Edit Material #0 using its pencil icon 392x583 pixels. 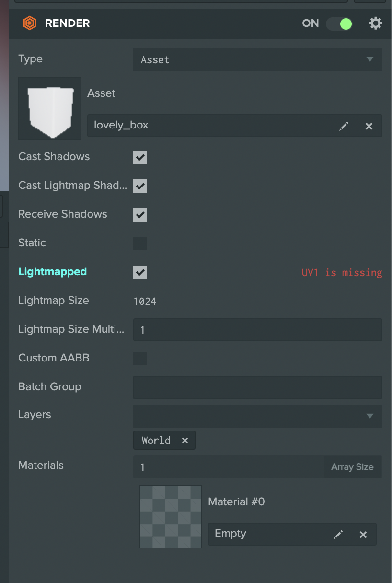[338, 534]
